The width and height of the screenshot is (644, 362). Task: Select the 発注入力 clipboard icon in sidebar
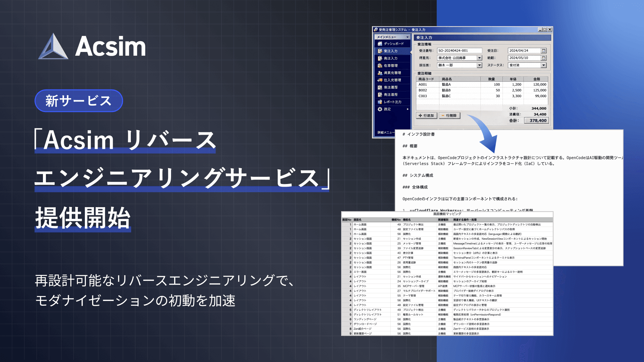(x=380, y=59)
